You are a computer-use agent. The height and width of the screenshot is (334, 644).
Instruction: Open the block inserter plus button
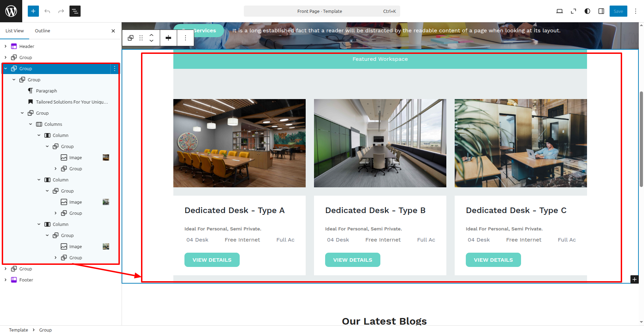(33, 11)
